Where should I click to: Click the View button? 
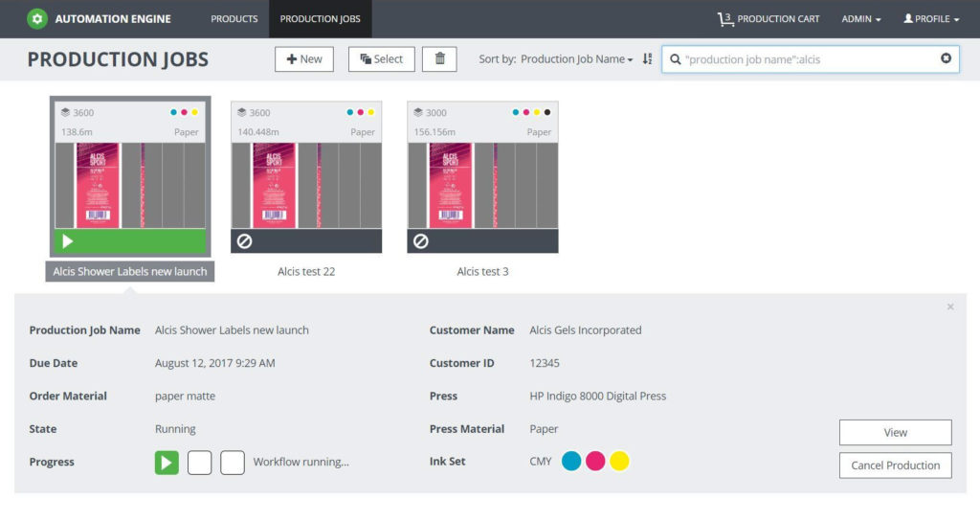point(895,433)
